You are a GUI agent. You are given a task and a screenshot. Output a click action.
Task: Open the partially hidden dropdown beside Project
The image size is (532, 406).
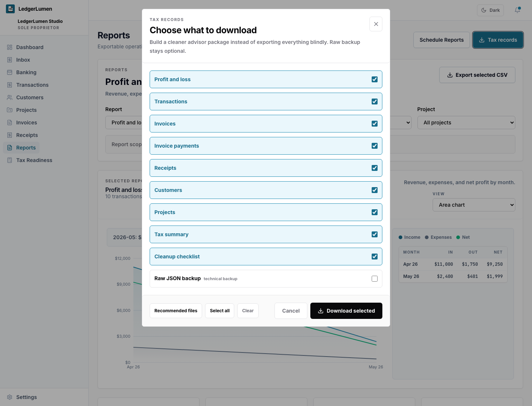(401, 123)
